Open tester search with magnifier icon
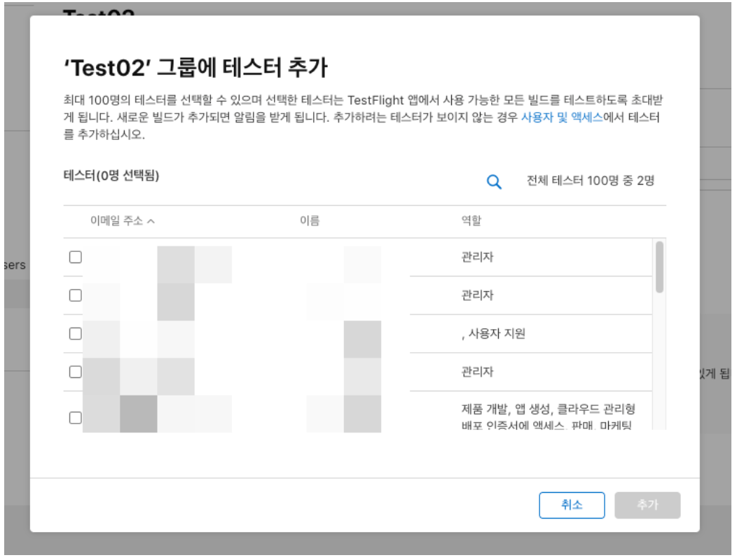Image resolution: width=737 pixels, height=560 pixels. tap(493, 182)
